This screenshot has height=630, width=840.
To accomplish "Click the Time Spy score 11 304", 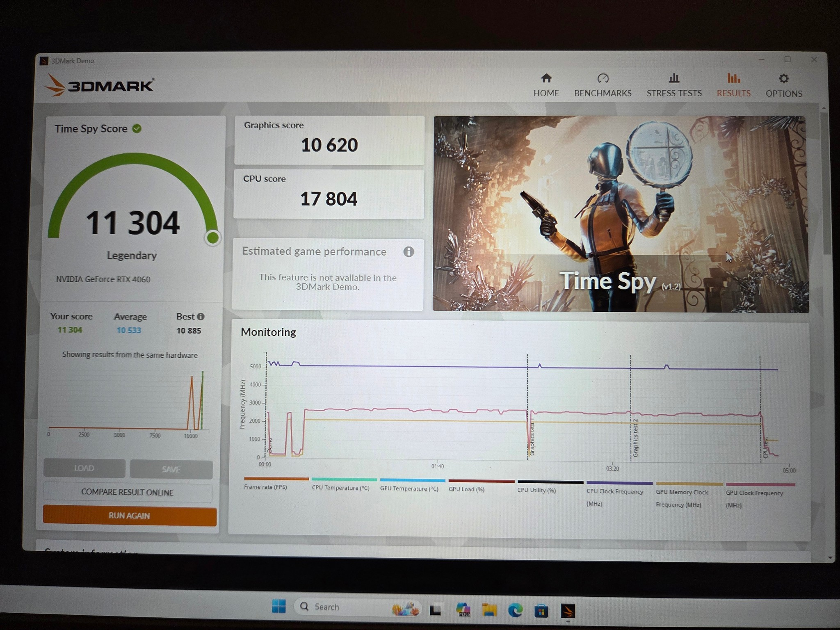I will (x=132, y=223).
